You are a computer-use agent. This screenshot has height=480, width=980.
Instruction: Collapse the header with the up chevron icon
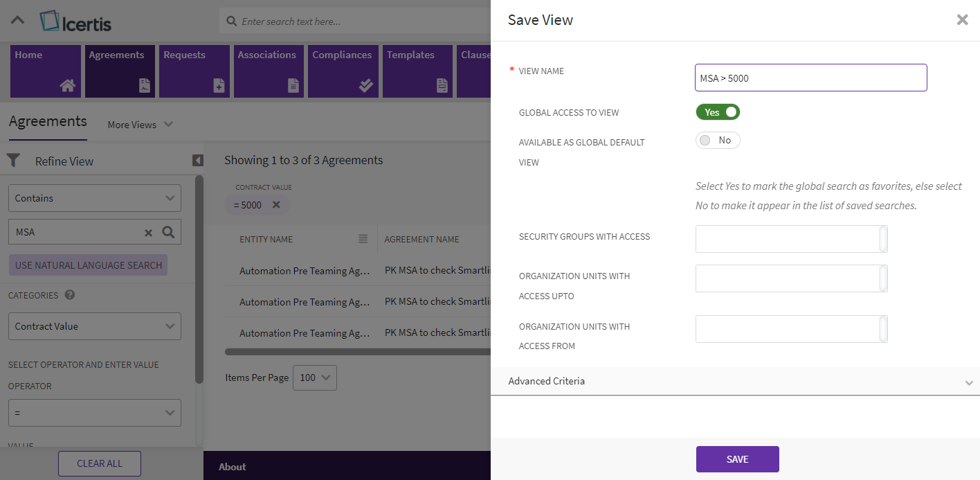pyautogui.click(x=18, y=21)
